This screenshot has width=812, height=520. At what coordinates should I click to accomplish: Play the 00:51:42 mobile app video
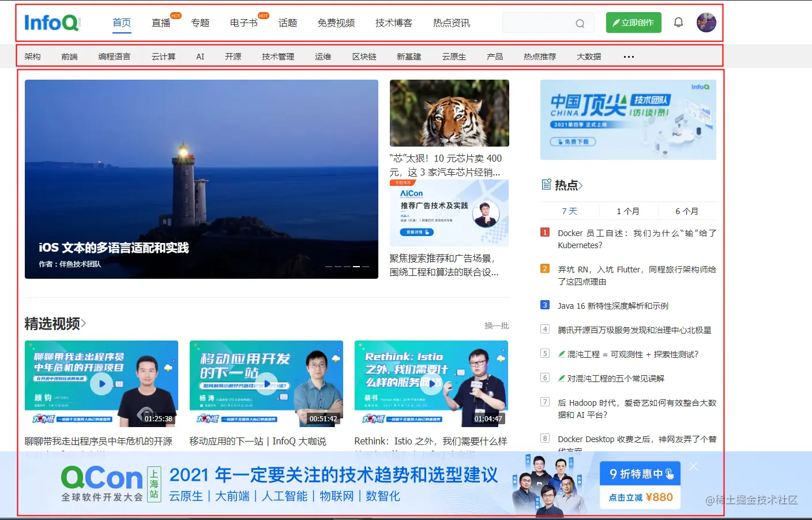coord(266,383)
